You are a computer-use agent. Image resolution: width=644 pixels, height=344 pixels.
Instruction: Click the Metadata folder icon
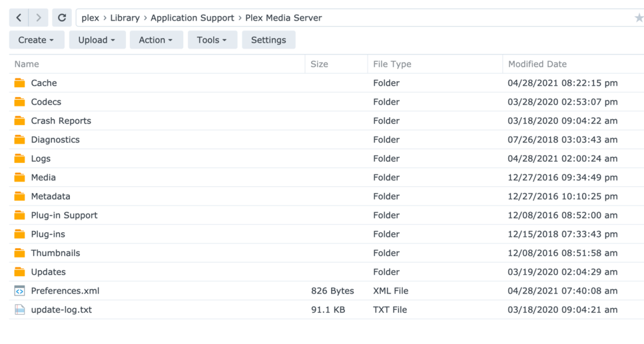point(19,196)
